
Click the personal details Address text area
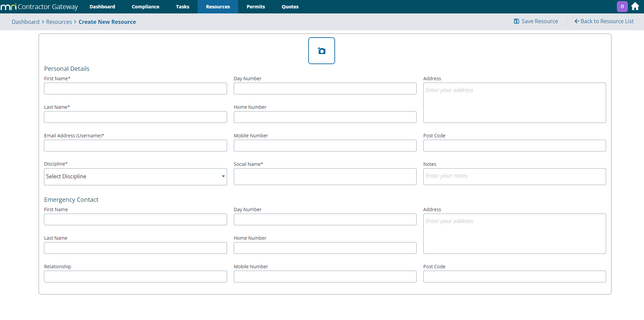click(x=514, y=103)
